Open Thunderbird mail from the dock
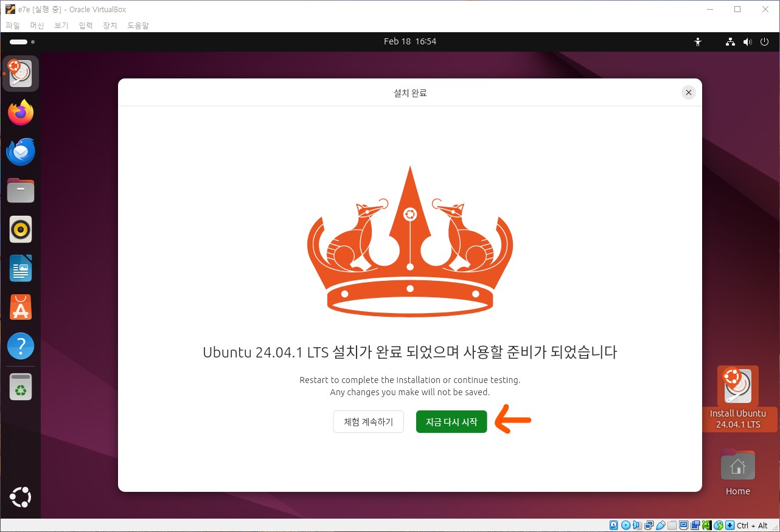The height and width of the screenshot is (532, 780). tap(21, 152)
